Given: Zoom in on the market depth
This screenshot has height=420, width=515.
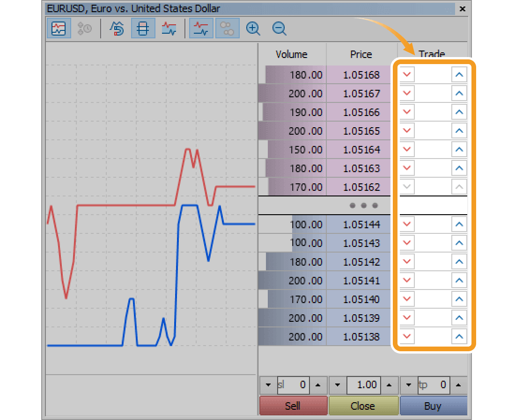Looking at the screenshot, I should coord(253,29).
